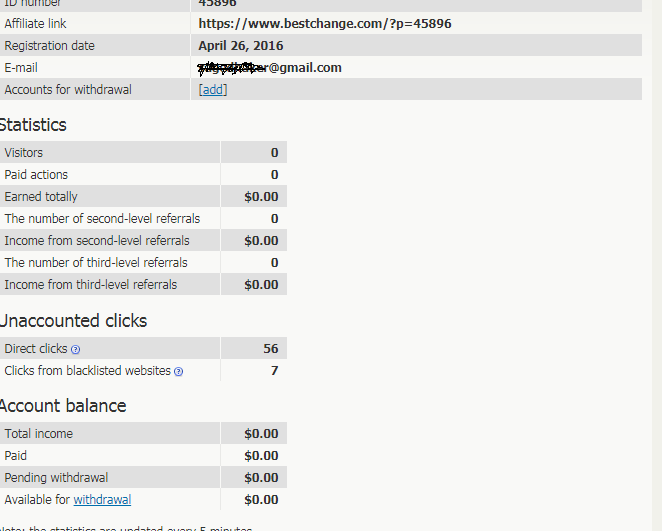This screenshot has height=531, width=662.
Task: Click Income from second-level referrals amount
Action: click(x=261, y=241)
